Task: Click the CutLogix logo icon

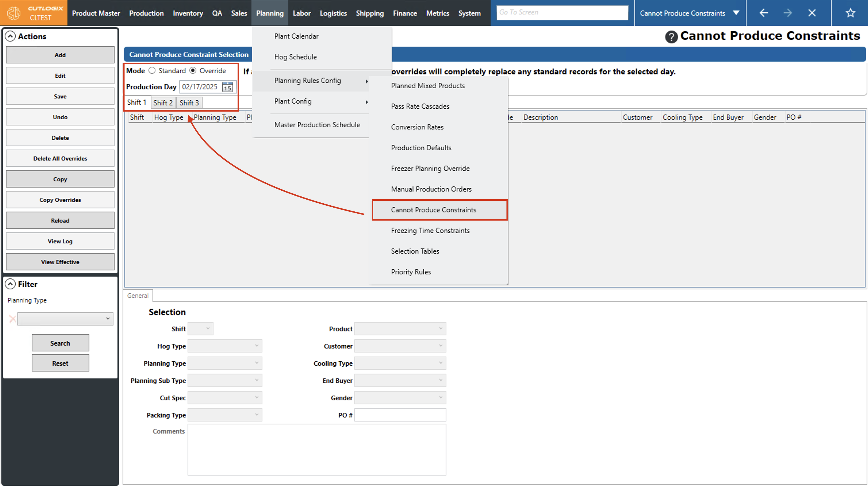Action: coord(14,13)
